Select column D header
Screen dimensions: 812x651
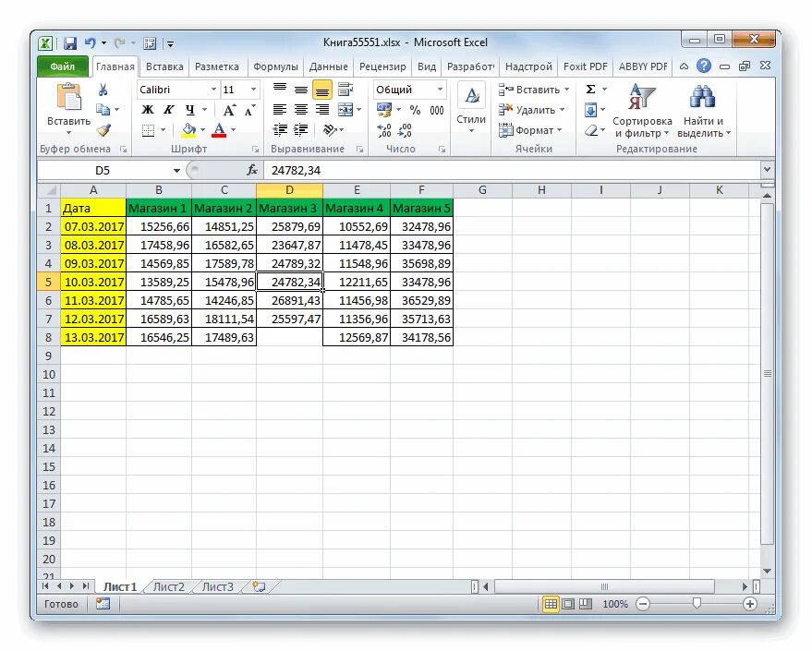289,190
